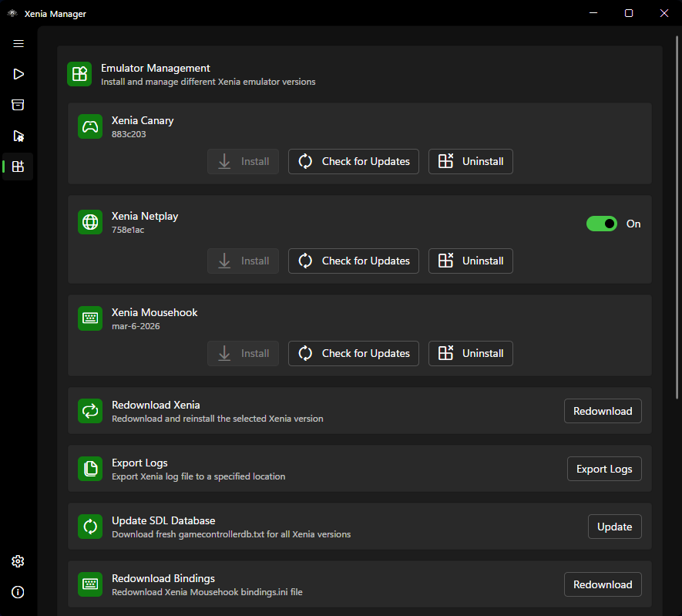Image resolution: width=682 pixels, height=616 pixels.
Task: Click the disabled Install button for Xenia Canary
Action: pyautogui.click(x=243, y=161)
